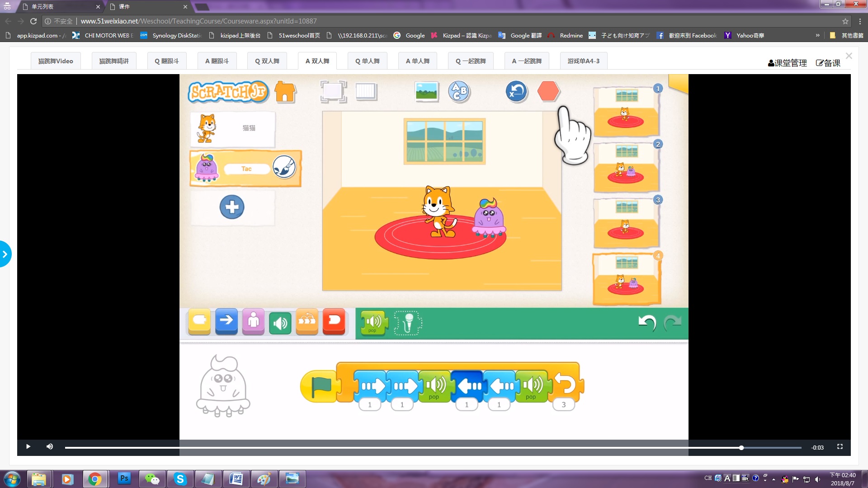The image size is (868, 488).
Task: Switch to the Q 一起跳舞 tab
Action: point(471,61)
